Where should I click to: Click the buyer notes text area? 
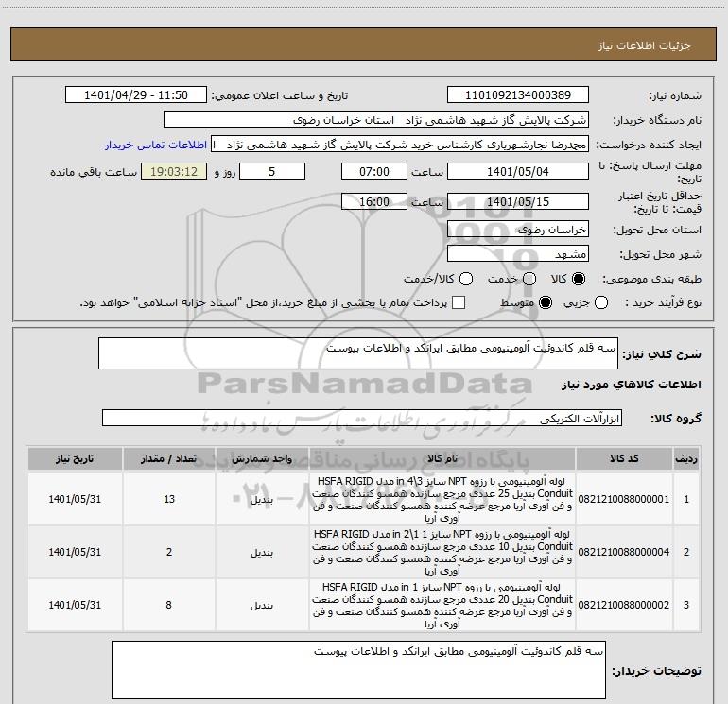(358, 670)
